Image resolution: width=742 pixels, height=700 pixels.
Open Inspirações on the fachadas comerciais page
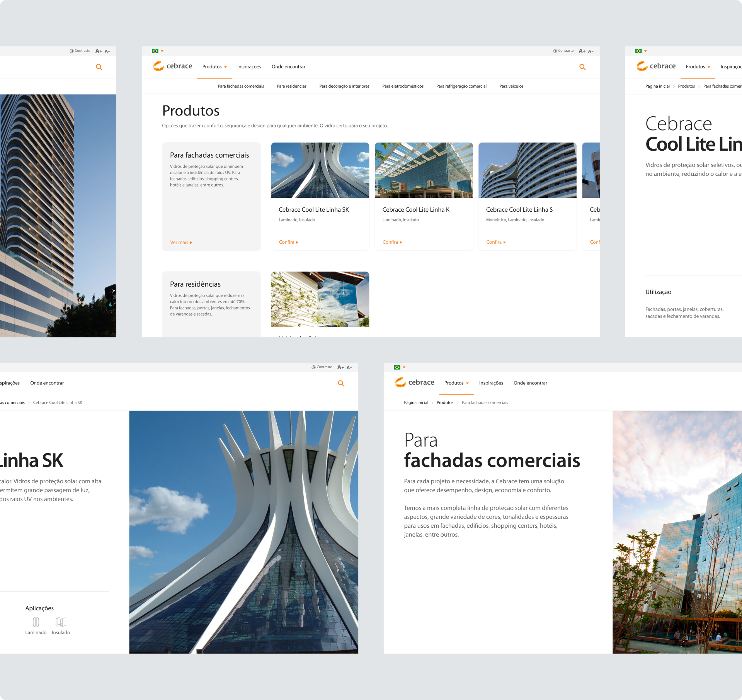491,383
